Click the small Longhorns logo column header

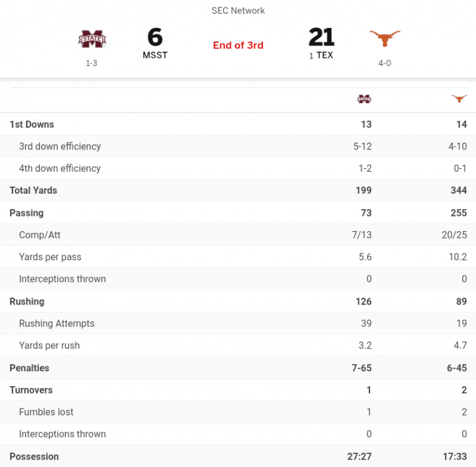pos(459,98)
